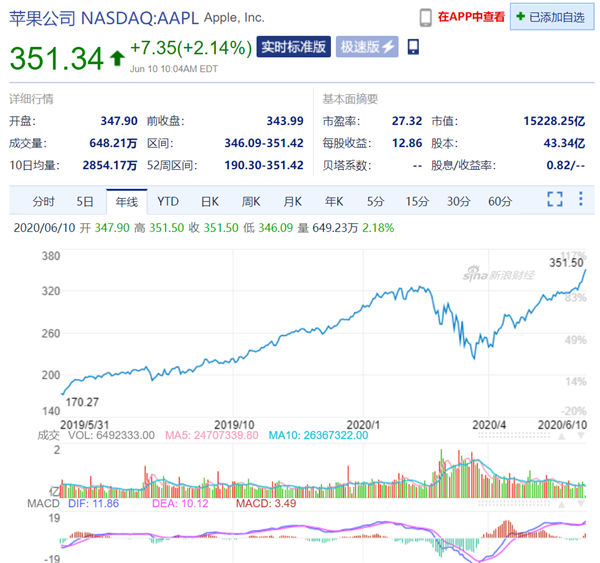Click the 苹果公司 NASDAQ:AAPL title
This screenshot has height=563, width=600.
(x=104, y=18)
